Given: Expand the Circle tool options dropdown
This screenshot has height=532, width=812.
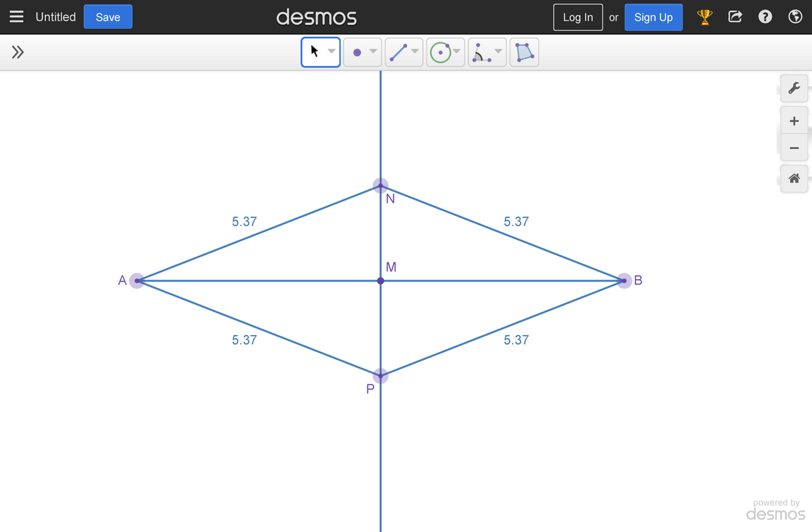Looking at the screenshot, I should (457, 51).
